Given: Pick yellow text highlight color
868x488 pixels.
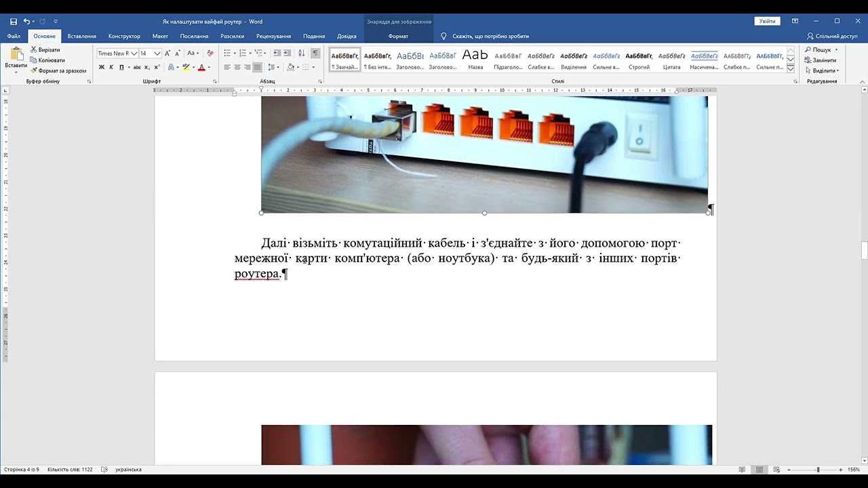Looking at the screenshot, I should 186,67.
